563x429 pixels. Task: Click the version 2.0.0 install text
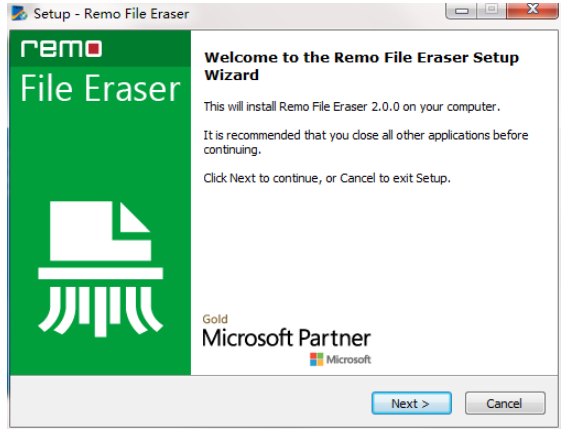coord(352,107)
